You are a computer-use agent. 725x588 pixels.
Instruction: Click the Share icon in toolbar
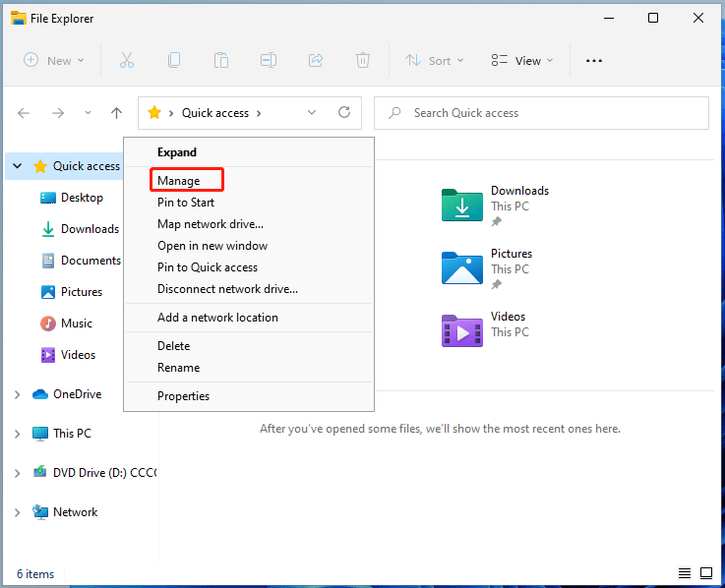[316, 60]
